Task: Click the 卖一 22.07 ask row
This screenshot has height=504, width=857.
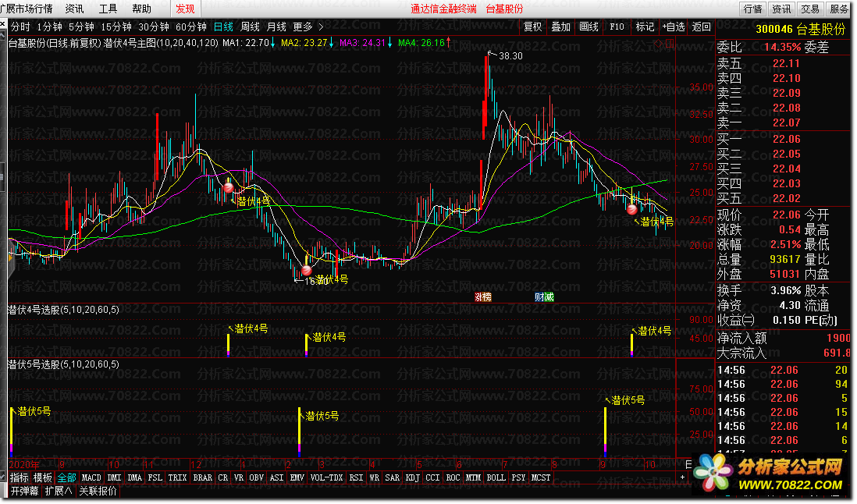Action: pyautogui.click(x=783, y=122)
